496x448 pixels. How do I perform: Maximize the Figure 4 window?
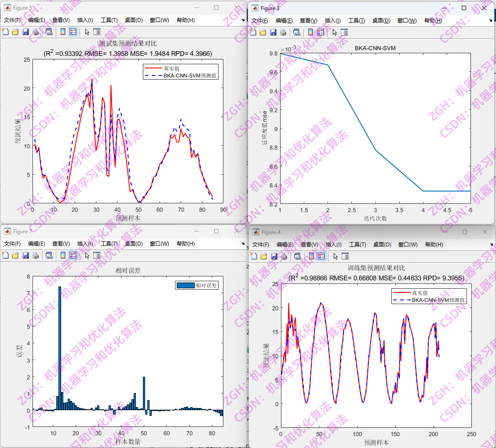[x=465, y=232]
